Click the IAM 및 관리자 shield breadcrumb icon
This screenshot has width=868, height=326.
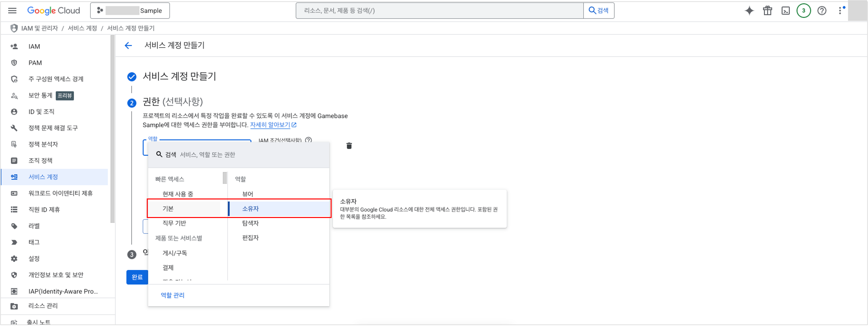13,28
